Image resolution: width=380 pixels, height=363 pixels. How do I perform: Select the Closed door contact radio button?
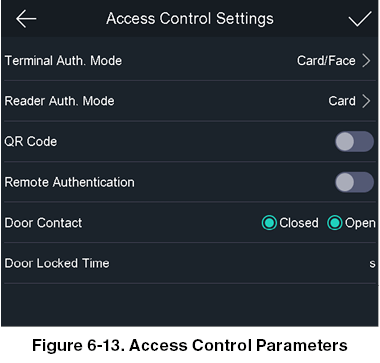(x=269, y=223)
